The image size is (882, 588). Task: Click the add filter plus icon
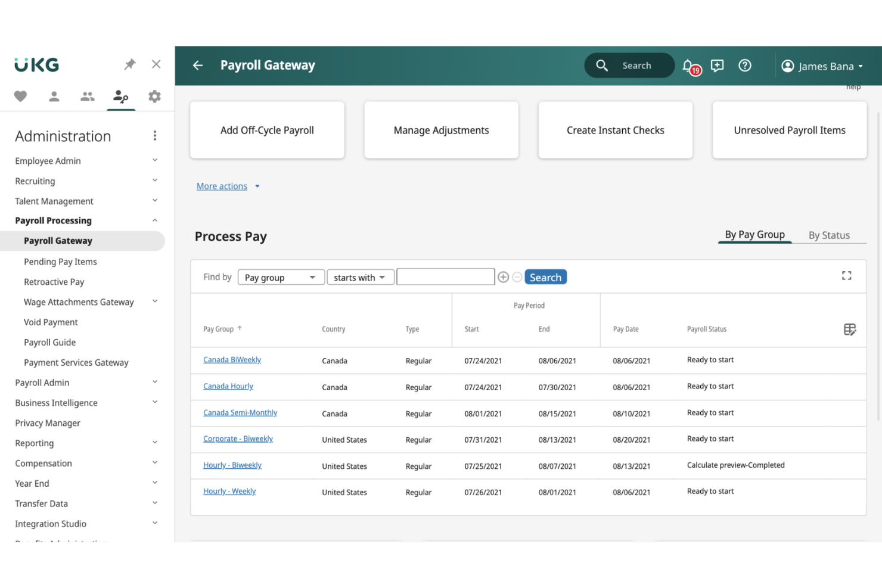point(503,277)
